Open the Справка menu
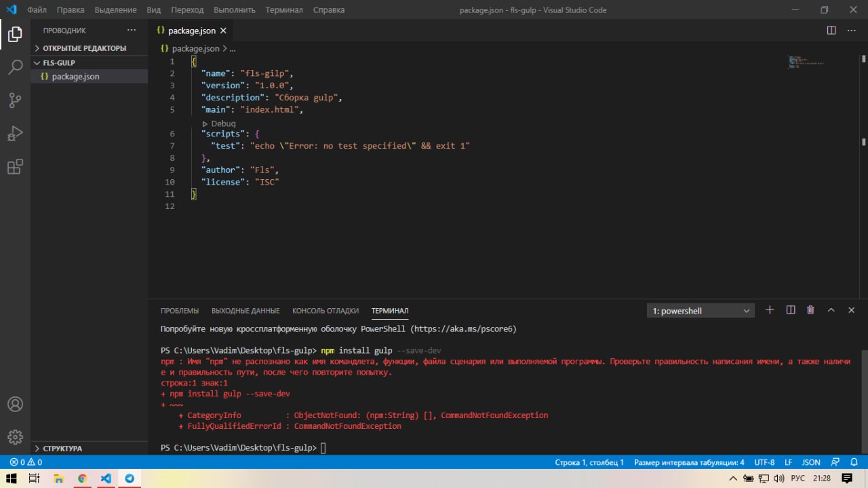Screen dimensions: 868x488 click(x=329, y=10)
